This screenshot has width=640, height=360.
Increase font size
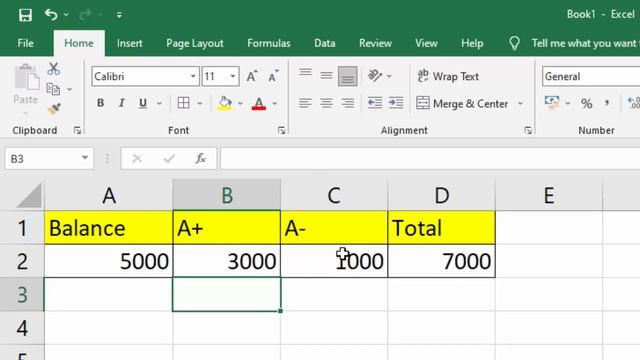(x=252, y=76)
